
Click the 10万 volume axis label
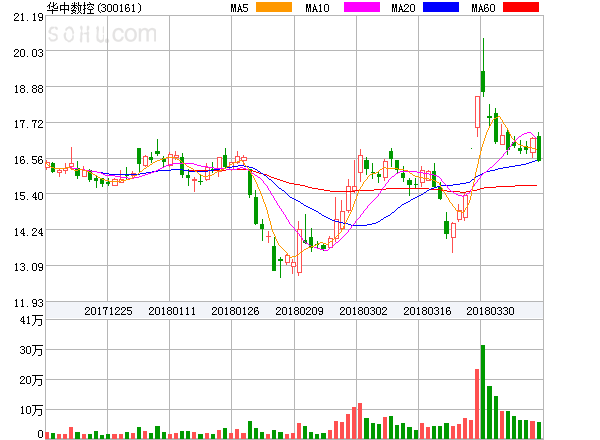[x=31, y=410]
